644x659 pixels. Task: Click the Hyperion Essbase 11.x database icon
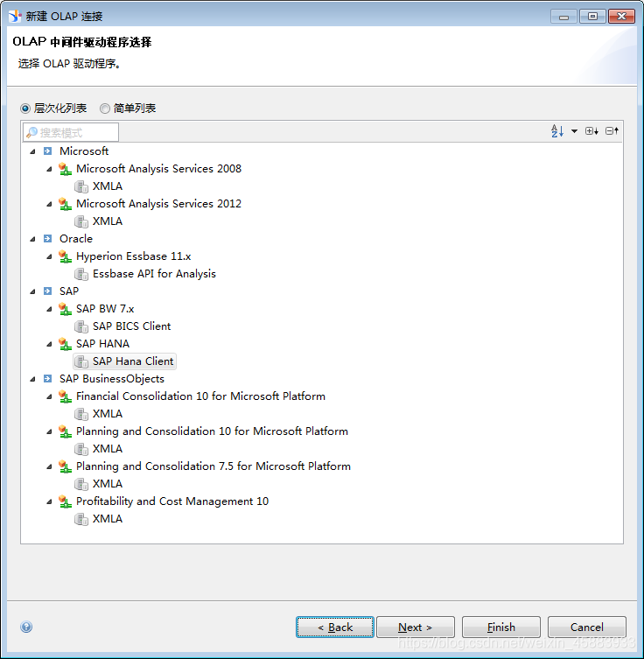pos(65,256)
